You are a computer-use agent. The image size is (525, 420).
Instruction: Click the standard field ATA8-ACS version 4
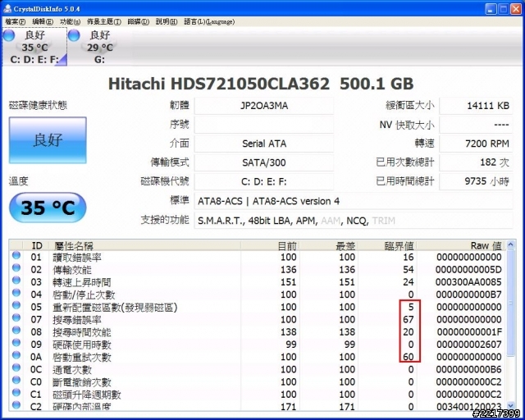click(x=354, y=201)
